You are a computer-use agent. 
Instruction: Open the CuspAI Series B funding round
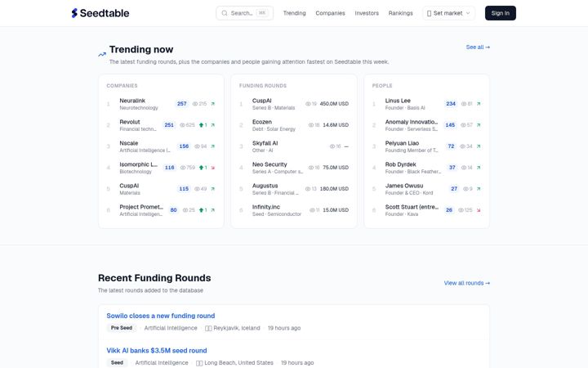pos(294,104)
